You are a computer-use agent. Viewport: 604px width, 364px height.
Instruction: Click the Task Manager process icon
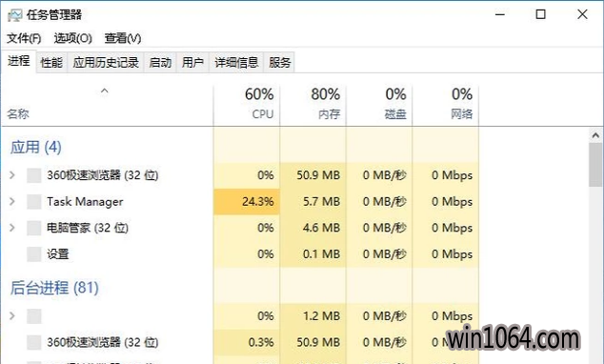[34, 201]
